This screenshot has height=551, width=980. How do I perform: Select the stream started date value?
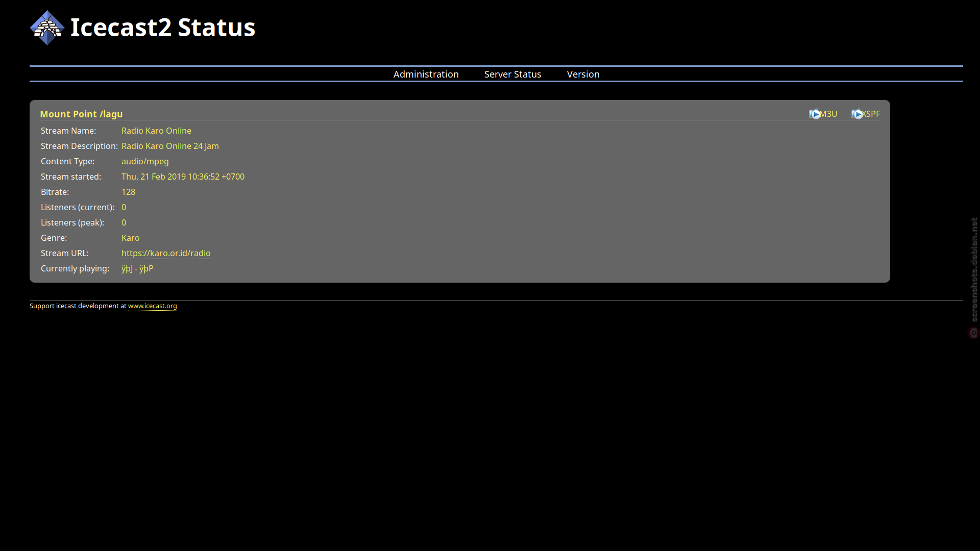(x=183, y=177)
